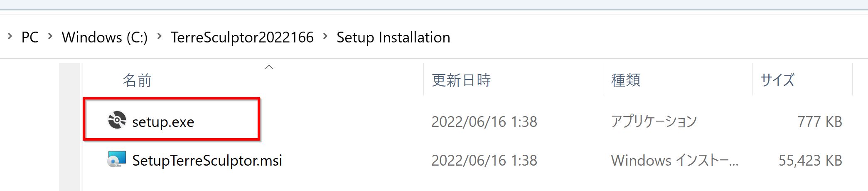Click the setup.exe file name
Image resolution: width=868 pixels, height=191 pixels.
point(163,122)
